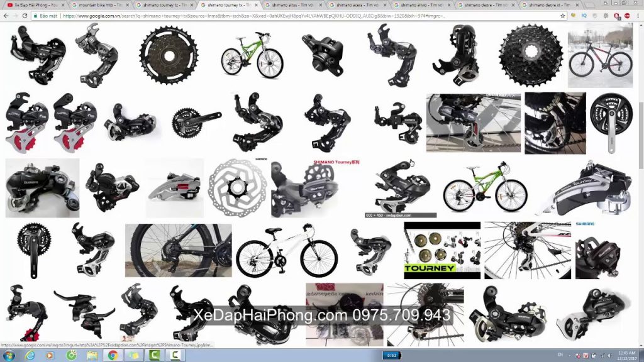Click the 0:53 recording timer on taskbar

coord(391,356)
